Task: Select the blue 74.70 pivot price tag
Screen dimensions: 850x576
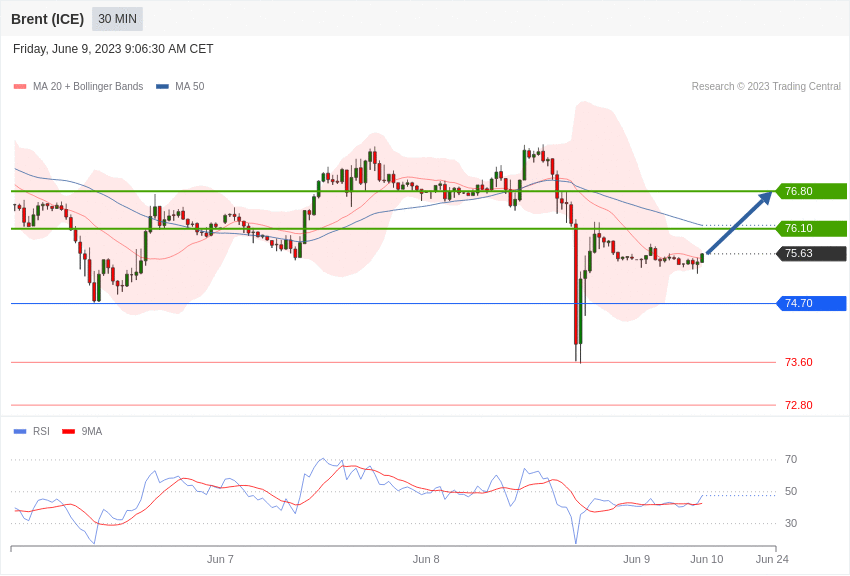Action: tap(812, 303)
